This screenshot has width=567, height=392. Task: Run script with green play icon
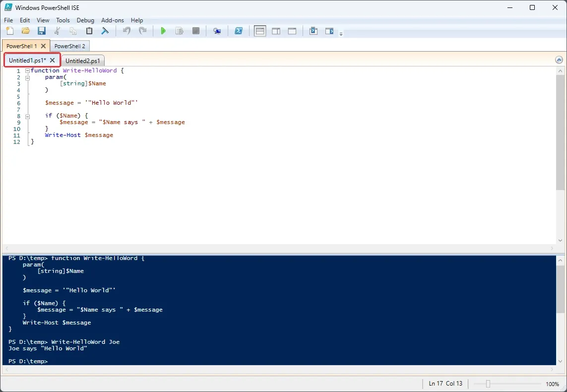point(163,31)
